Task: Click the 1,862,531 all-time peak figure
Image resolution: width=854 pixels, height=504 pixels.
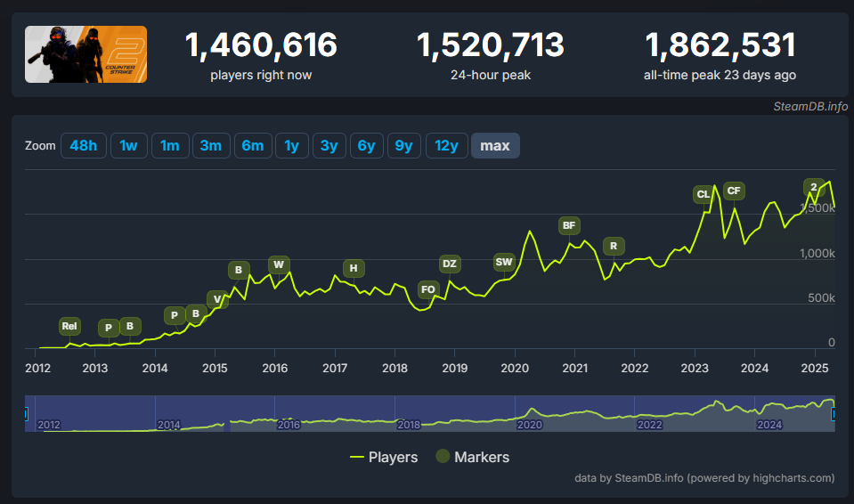Action: coord(720,45)
